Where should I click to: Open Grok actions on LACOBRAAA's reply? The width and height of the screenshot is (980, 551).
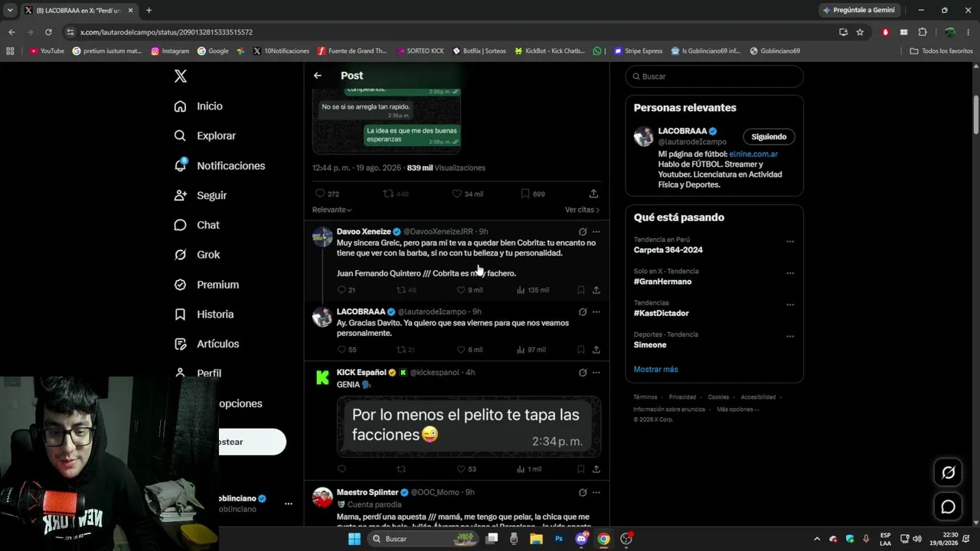pos(583,312)
